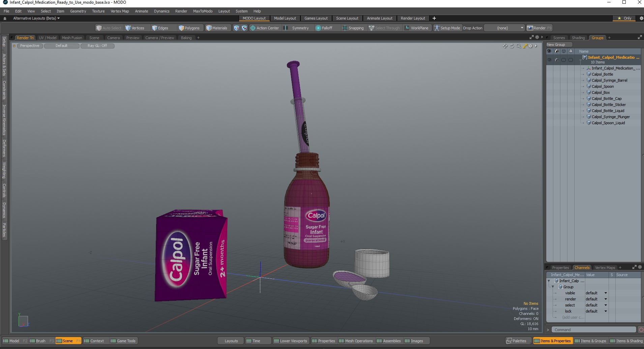Click the viewport rotate icon
Image resolution: width=644 pixels, height=349 pixels.
pos(511,46)
